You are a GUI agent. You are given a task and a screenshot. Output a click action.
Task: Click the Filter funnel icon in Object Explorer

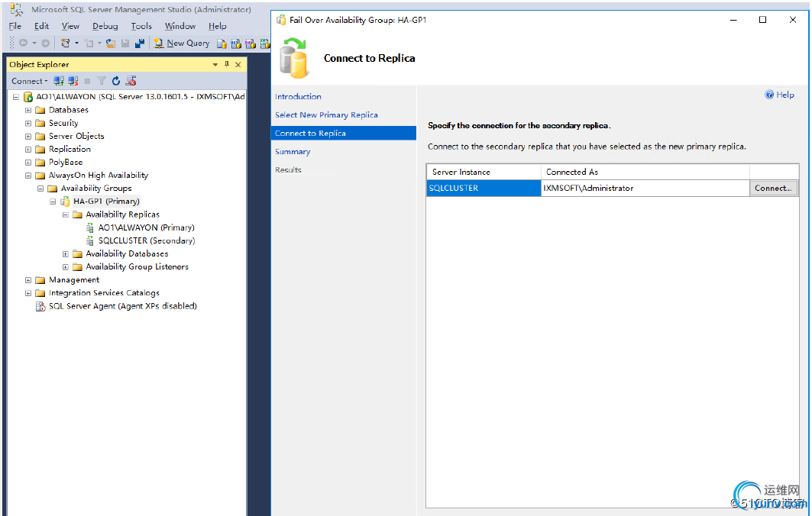coord(102,81)
